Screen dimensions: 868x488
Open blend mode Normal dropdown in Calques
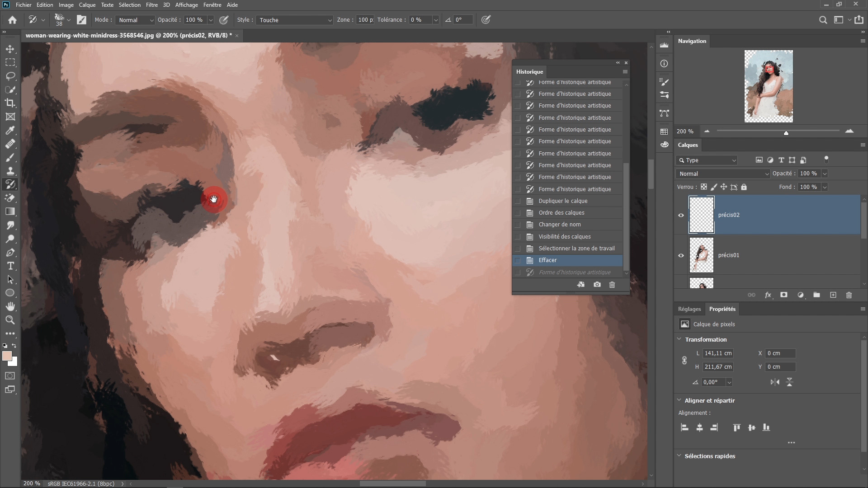coord(723,174)
